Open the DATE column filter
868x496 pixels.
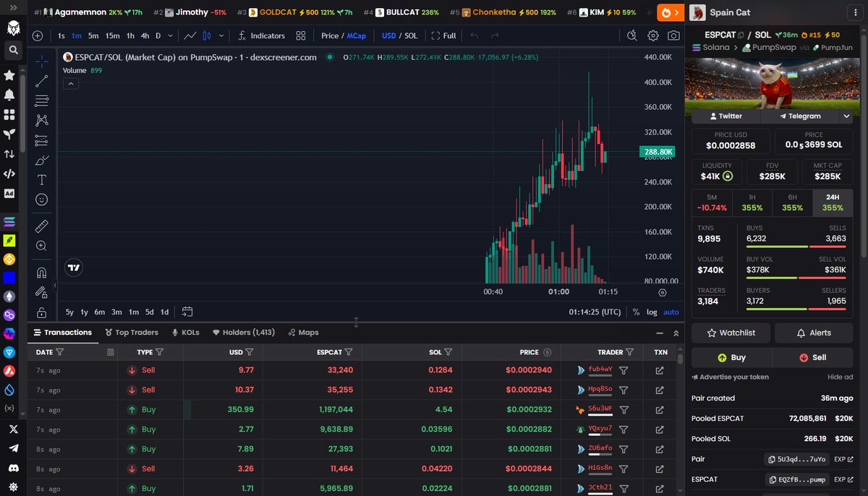click(x=59, y=352)
